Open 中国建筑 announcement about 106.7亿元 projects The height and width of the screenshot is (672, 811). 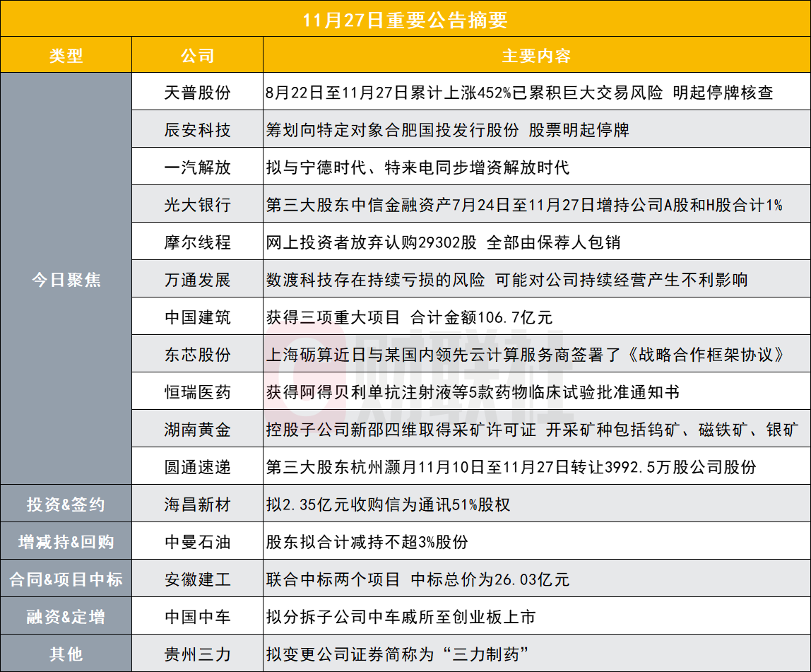click(x=408, y=317)
